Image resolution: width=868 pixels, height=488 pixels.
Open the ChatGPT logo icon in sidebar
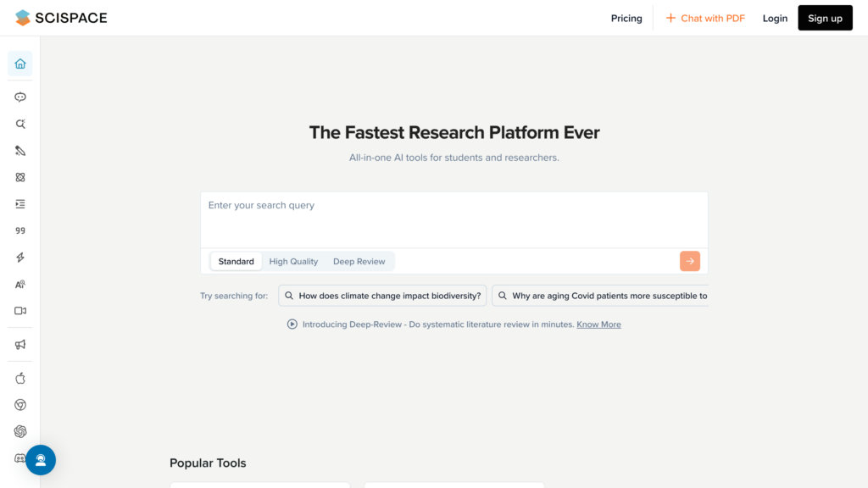(20, 431)
